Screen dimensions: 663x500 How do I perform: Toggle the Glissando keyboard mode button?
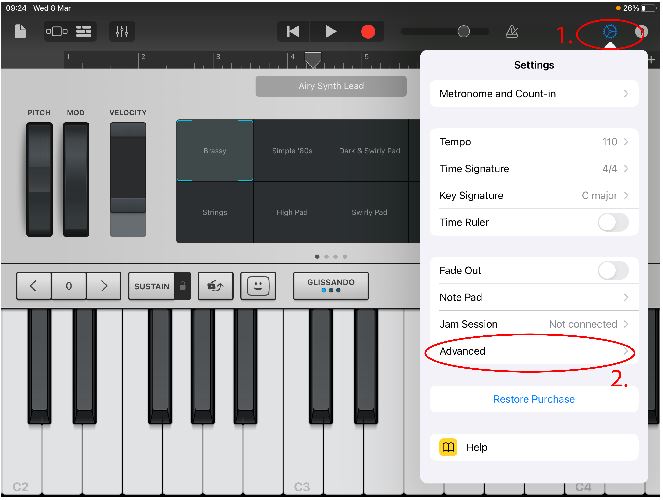click(330, 286)
